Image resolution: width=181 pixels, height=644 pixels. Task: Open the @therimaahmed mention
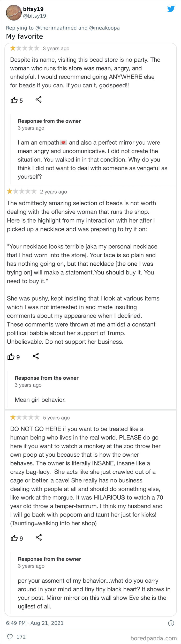(56, 28)
